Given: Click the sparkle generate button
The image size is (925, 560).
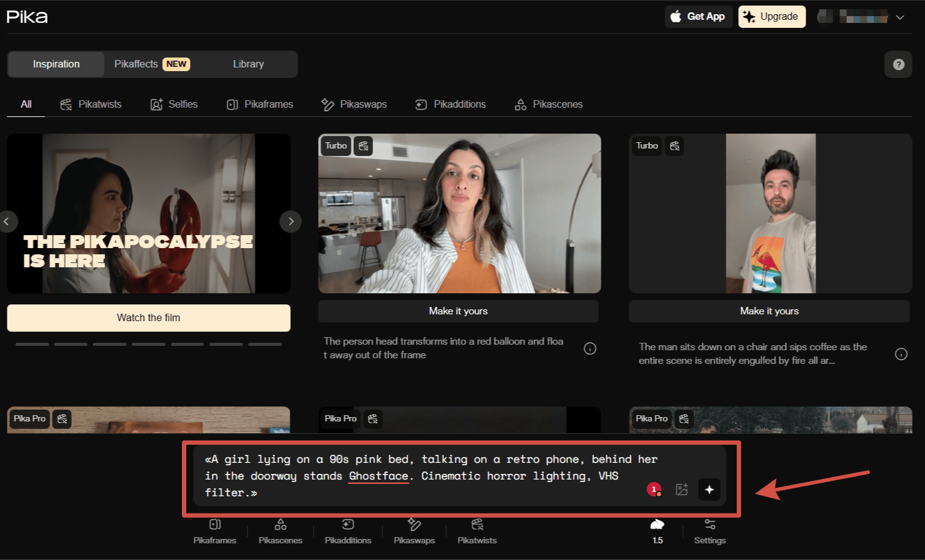Looking at the screenshot, I should point(709,489).
